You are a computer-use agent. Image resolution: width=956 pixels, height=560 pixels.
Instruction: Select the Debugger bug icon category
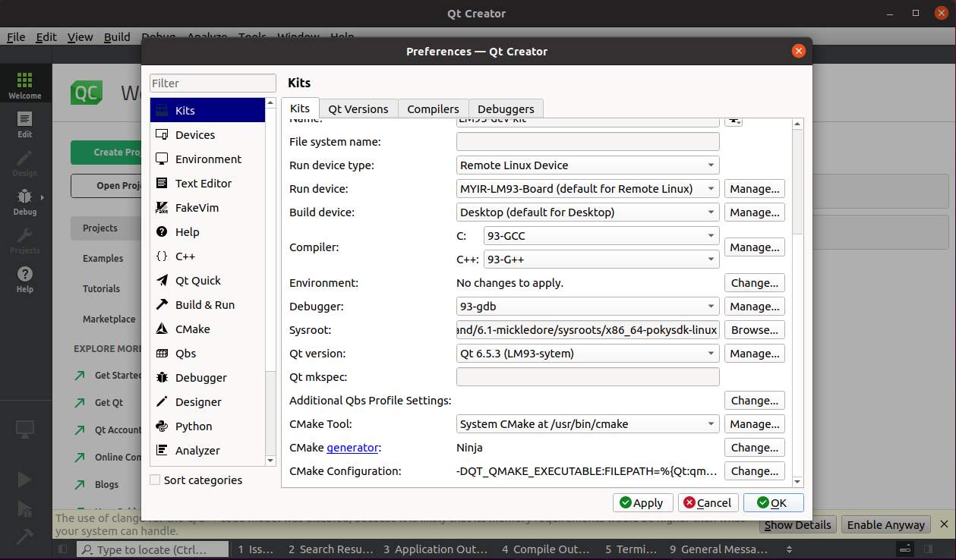(162, 378)
